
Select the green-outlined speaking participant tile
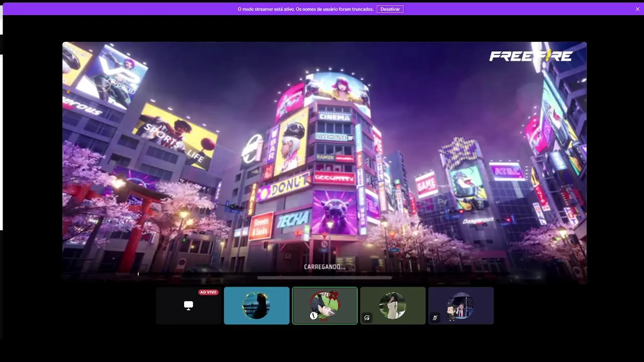(x=325, y=306)
